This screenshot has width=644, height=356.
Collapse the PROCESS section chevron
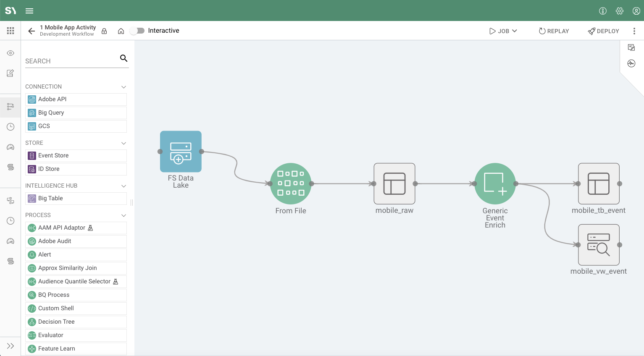point(124,215)
